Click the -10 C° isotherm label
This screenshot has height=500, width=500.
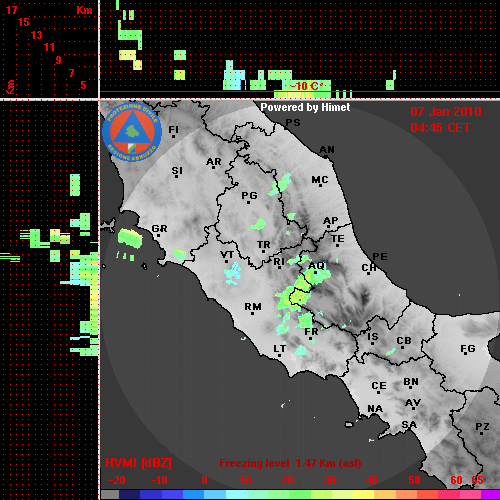[x=306, y=86]
